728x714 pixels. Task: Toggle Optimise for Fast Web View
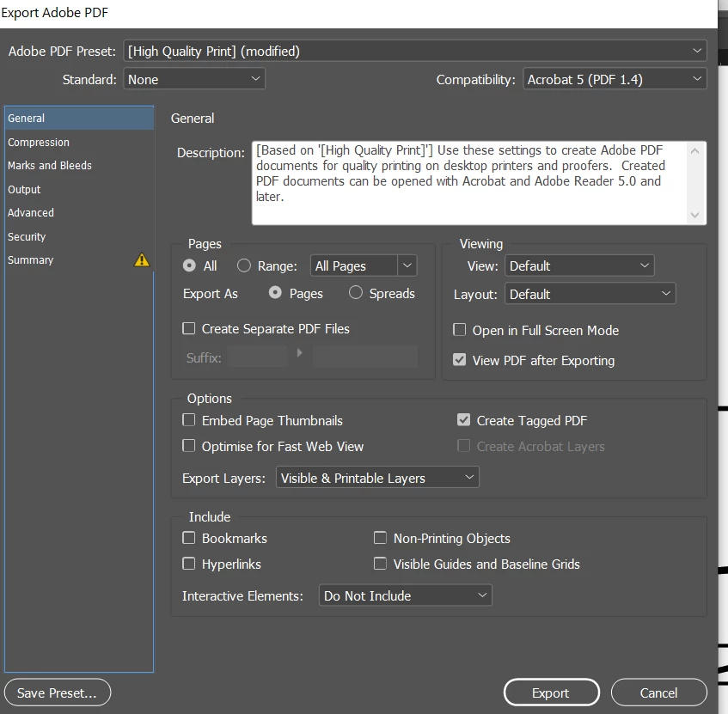click(188, 446)
